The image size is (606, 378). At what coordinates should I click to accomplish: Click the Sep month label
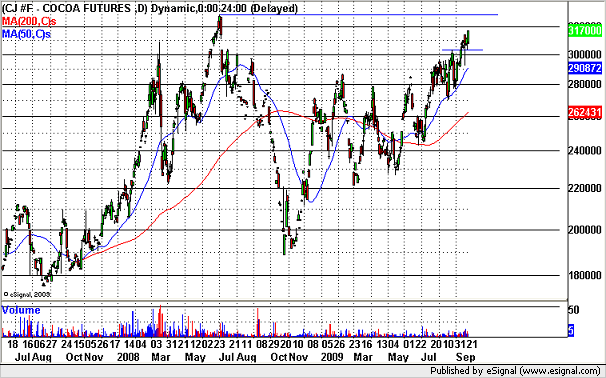point(466,357)
